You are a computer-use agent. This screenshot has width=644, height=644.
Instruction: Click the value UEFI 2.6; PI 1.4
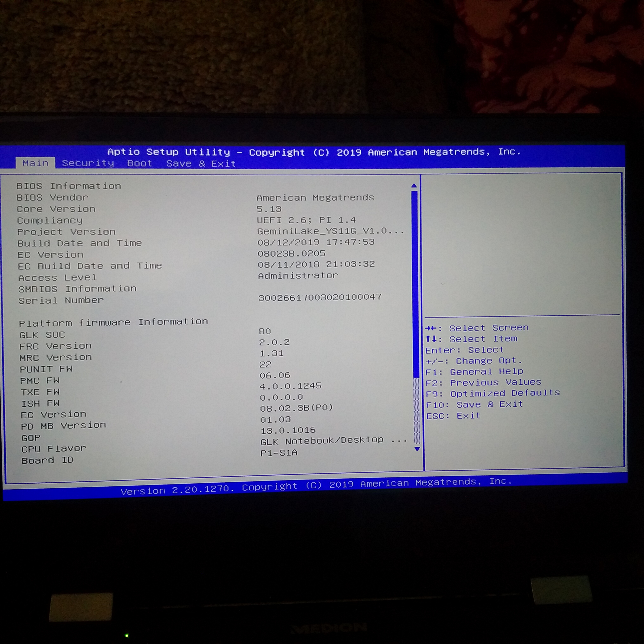click(x=306, y=220)
